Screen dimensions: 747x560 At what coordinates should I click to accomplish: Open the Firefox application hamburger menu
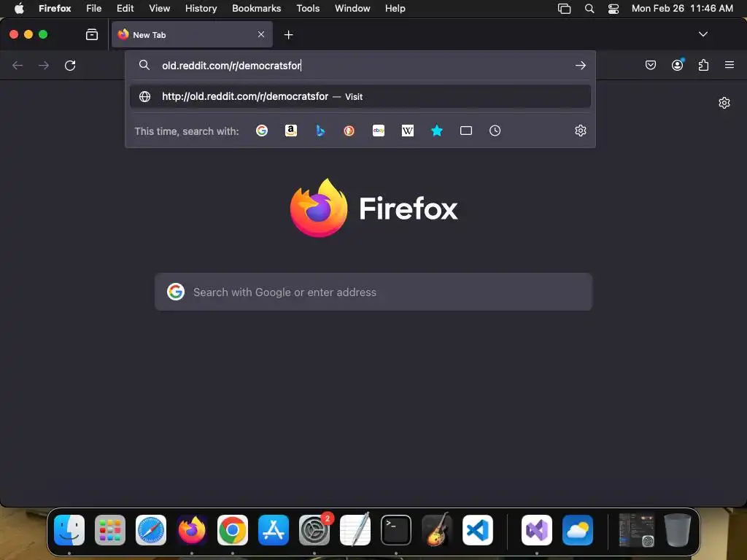pyautogui.click(x=729, y=65)
